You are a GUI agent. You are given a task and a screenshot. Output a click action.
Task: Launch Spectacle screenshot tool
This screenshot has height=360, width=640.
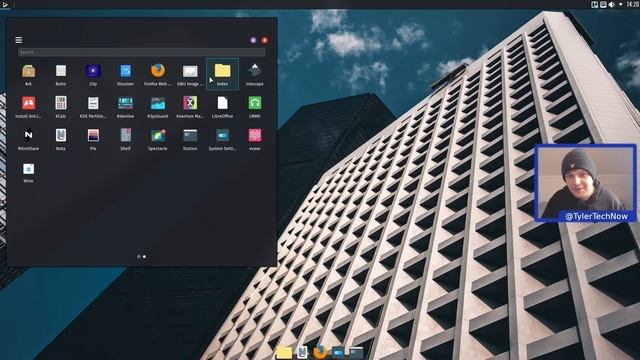pyautogui.click(x=158, y=139)
